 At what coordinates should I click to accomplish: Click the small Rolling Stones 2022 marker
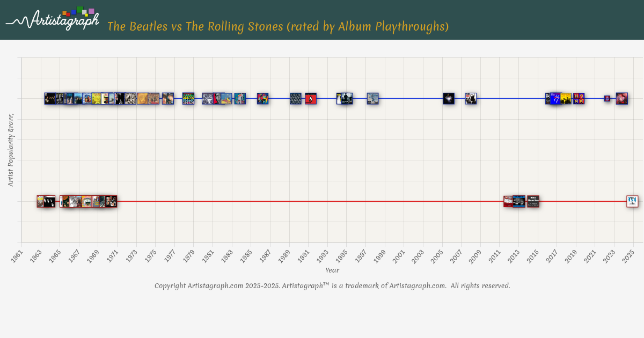click(607, 99)
